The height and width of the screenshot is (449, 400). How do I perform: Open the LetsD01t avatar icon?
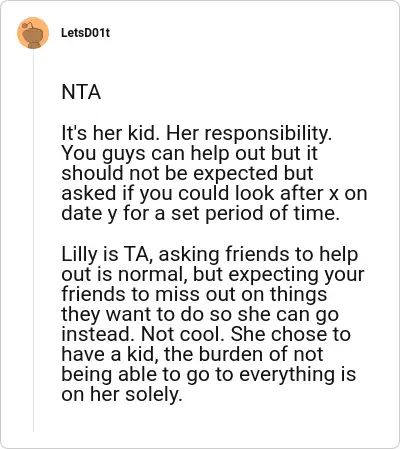33,33
